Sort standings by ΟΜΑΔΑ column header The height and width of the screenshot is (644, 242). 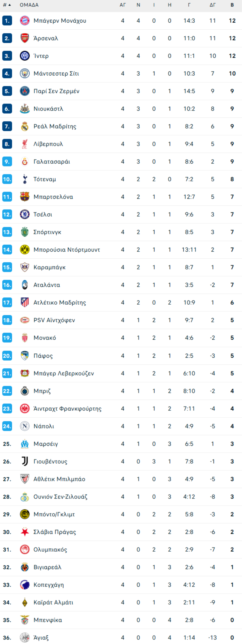29,5
